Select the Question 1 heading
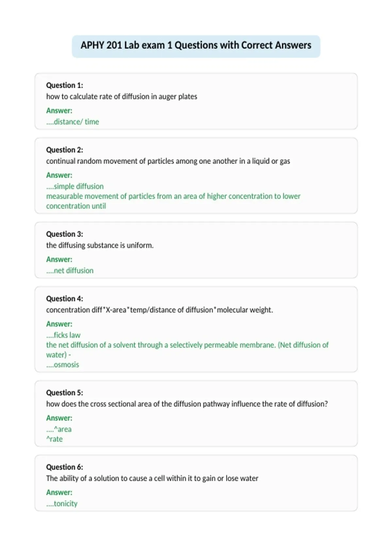Screen dimensions: 392x556 tap(65, 85)
